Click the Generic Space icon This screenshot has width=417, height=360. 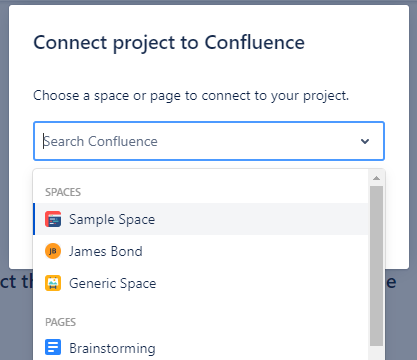[x=53, y=283]
